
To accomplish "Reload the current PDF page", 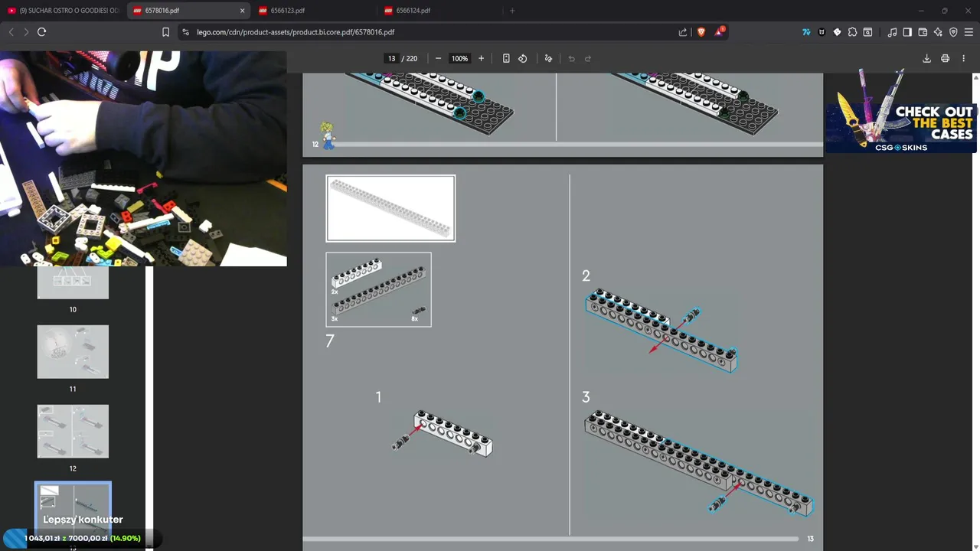I will click(42, 32).
